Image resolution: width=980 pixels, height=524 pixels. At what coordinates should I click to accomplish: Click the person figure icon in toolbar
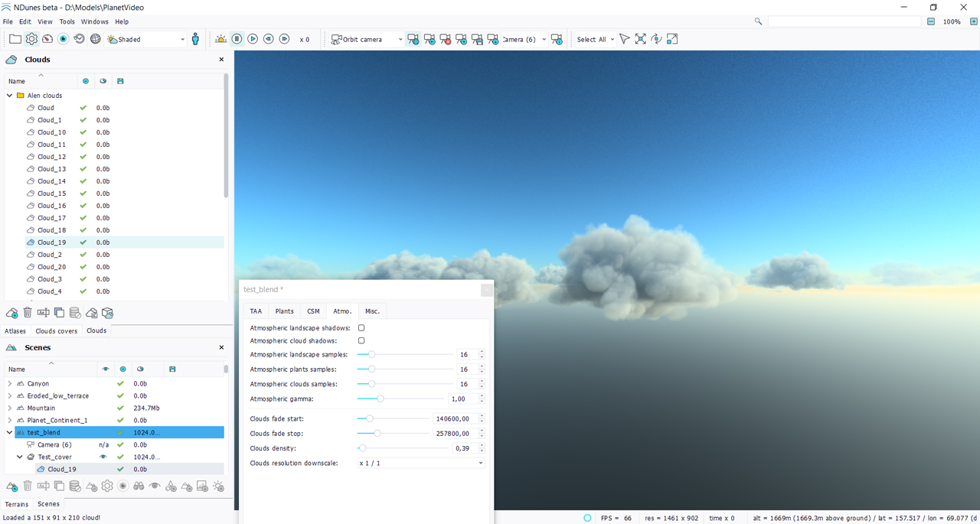195,39
